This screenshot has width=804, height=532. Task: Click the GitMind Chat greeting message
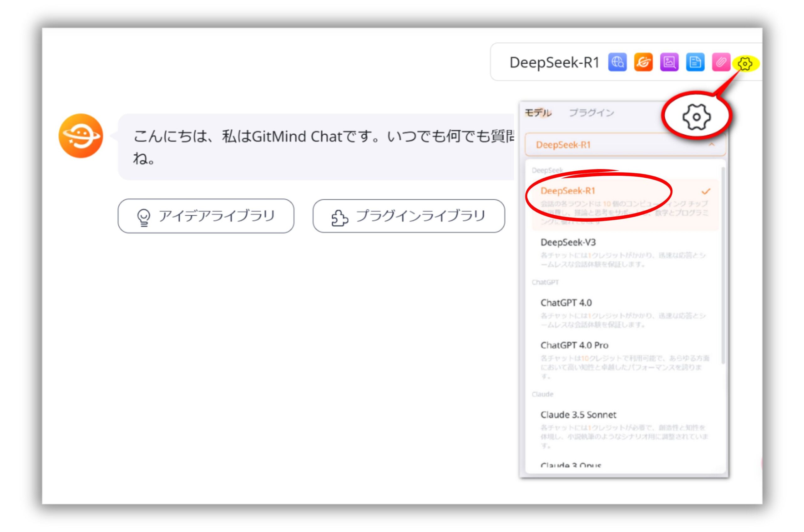pyautogui.click(x=316, y=147)
